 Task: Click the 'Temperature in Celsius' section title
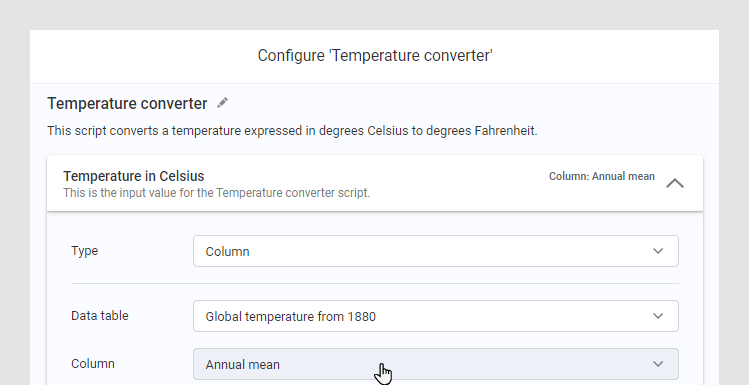pyautogui.click(x=134, y=176)
